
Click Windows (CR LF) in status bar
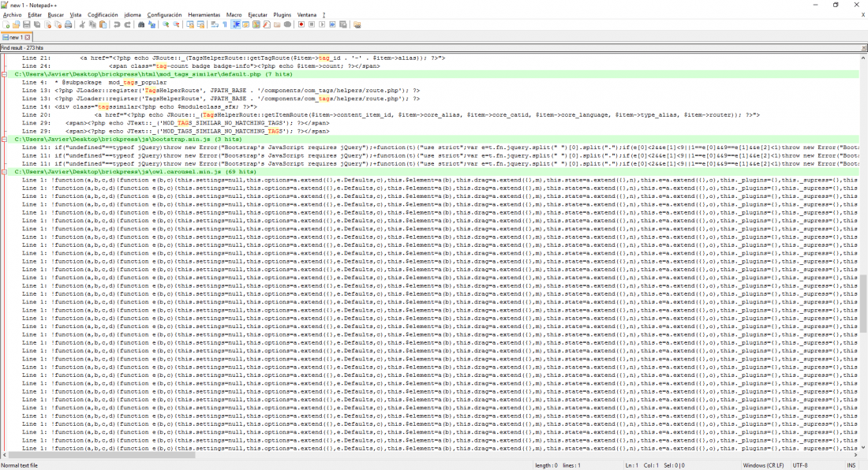click(763, 465)
